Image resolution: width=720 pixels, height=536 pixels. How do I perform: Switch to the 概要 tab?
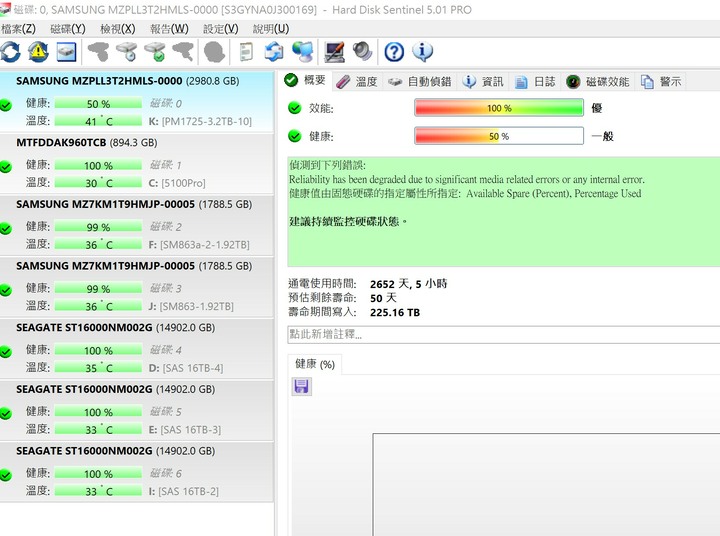(x=305, y=80)
